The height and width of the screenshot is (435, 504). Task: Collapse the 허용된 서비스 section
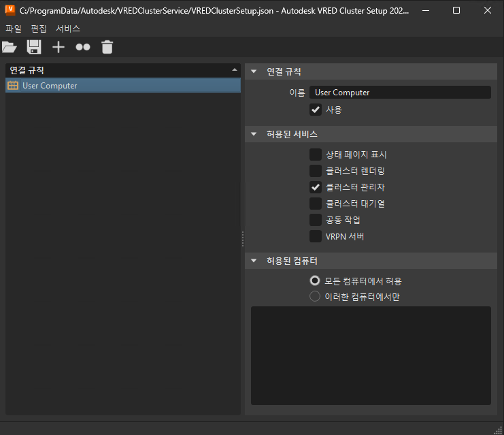pos(254,134)
